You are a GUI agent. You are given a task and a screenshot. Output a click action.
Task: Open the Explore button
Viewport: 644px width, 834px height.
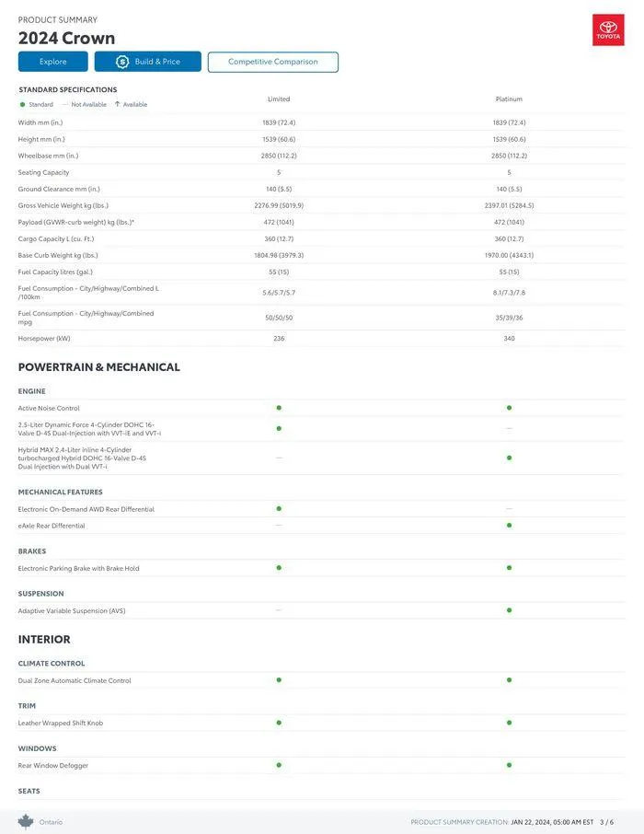tap(53, 62)
